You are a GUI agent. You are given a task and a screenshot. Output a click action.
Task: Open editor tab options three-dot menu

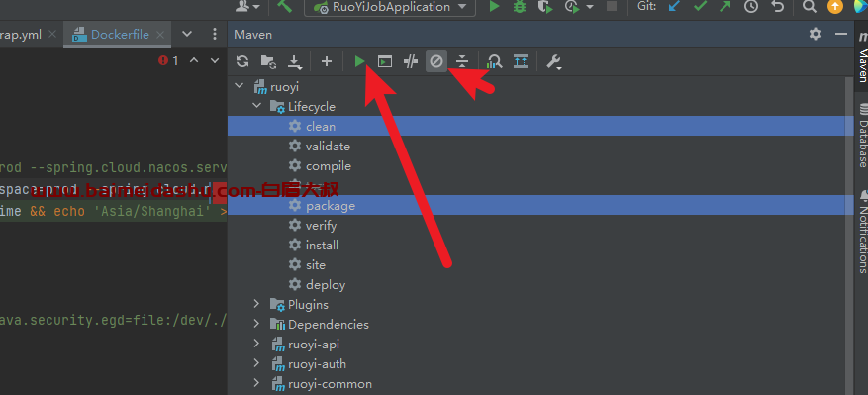pos(215,34)
